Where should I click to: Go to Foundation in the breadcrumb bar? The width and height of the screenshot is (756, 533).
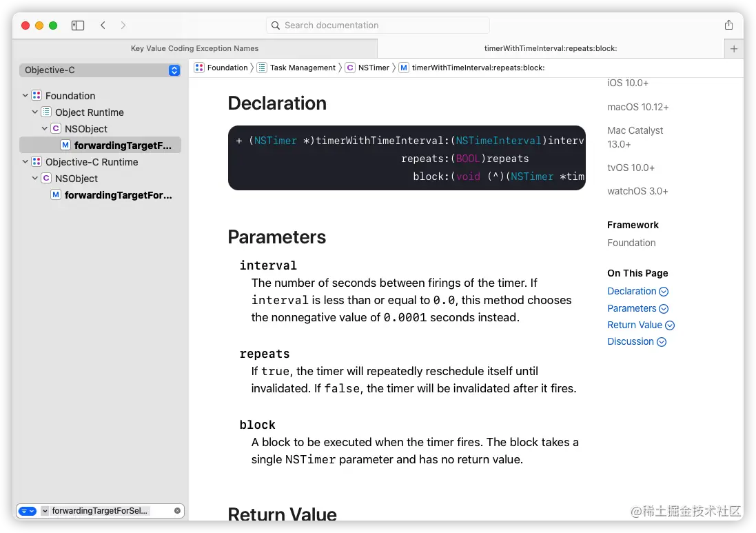[x=227, y=68]
